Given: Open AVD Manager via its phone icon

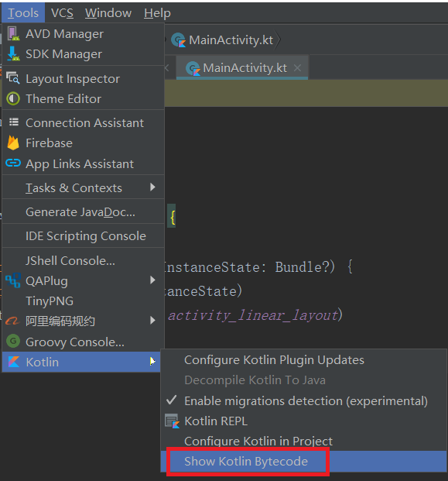Looking at the screenshot, I should coord(13,34).
